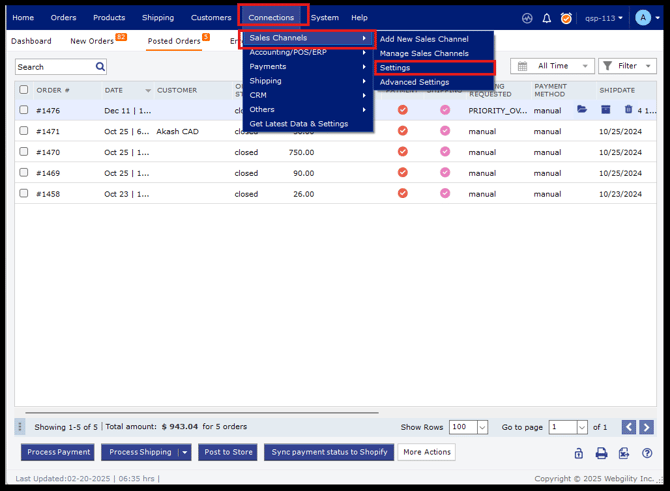This screenshot has width=670, height=491.
Task: Click the open folder icon on order #1476
Action: [582, 110]
